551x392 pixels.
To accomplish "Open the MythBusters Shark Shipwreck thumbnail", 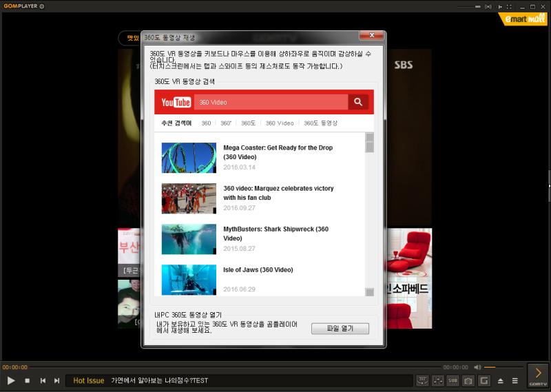I will [189, 239].
